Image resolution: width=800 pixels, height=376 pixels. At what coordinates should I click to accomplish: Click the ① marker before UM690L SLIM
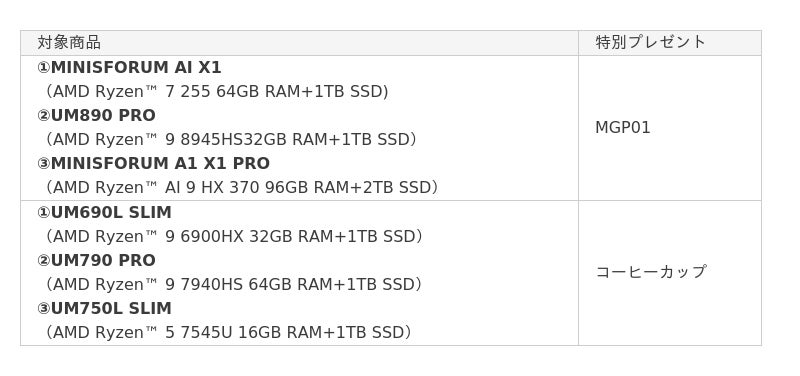pyautogui.click(x=44, y=213)
